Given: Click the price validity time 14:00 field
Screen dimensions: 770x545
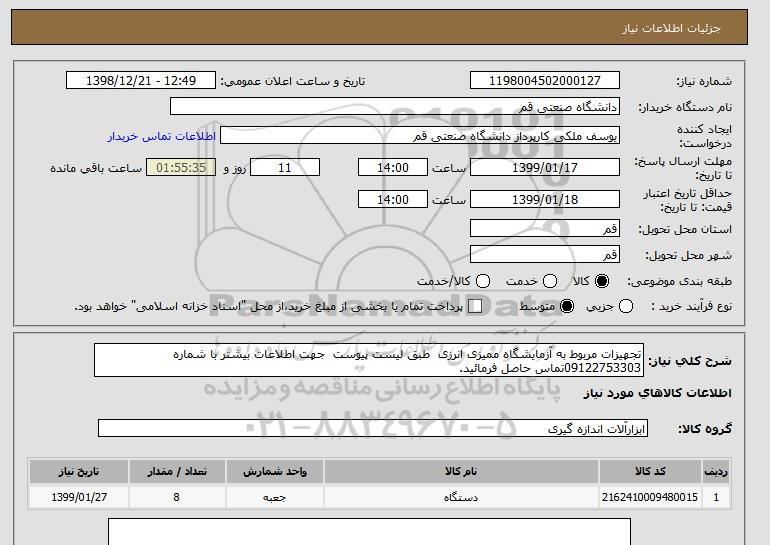Looking at the screenshot, I should [x=393, y=199].
